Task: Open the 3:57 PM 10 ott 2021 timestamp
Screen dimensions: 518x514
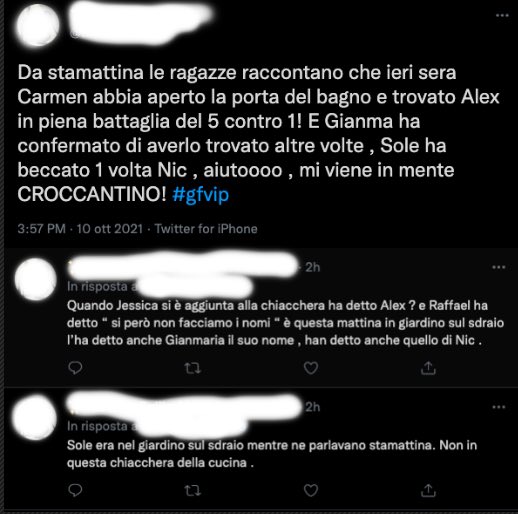Action: 80,229
